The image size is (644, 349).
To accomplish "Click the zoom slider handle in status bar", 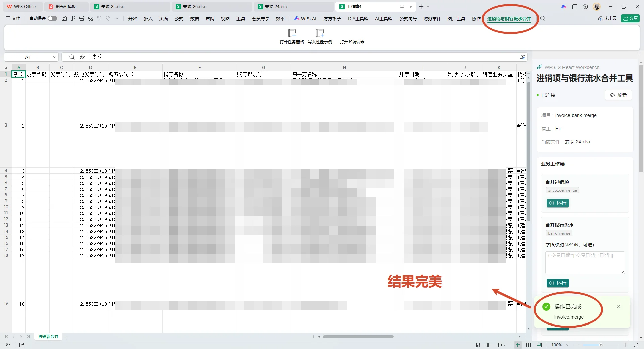I will click(x=601, y=345).
